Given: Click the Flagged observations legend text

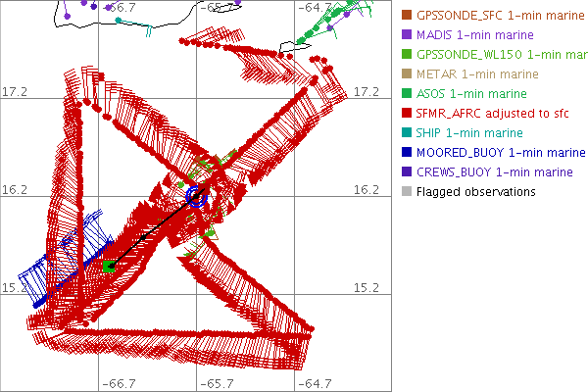Looking at the screenshot, I should click(x=475, y=191).
